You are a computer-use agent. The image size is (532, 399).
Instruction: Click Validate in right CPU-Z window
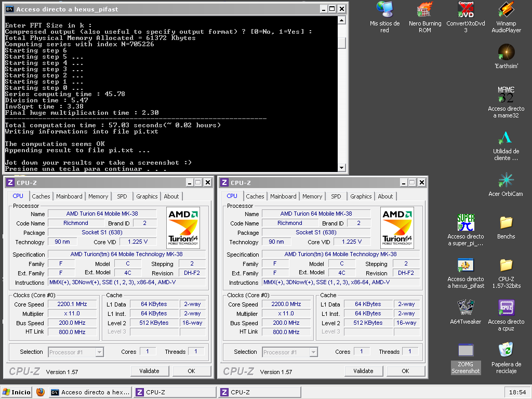[363, 371]
